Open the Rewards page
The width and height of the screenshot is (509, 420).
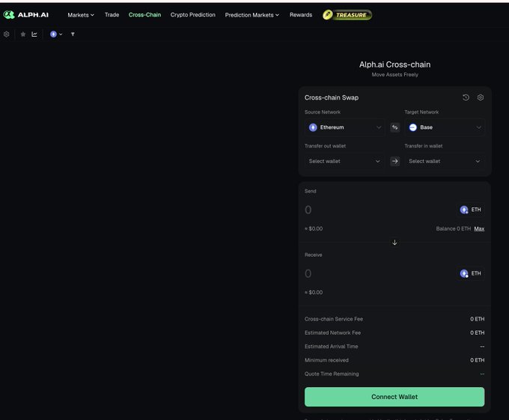301,15
